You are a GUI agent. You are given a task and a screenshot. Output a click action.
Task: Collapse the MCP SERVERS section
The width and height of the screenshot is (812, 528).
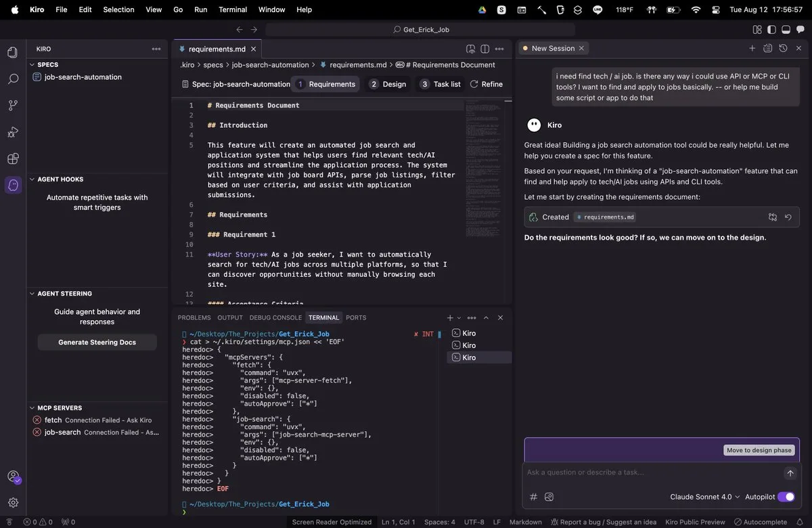[x=60, y=408]
